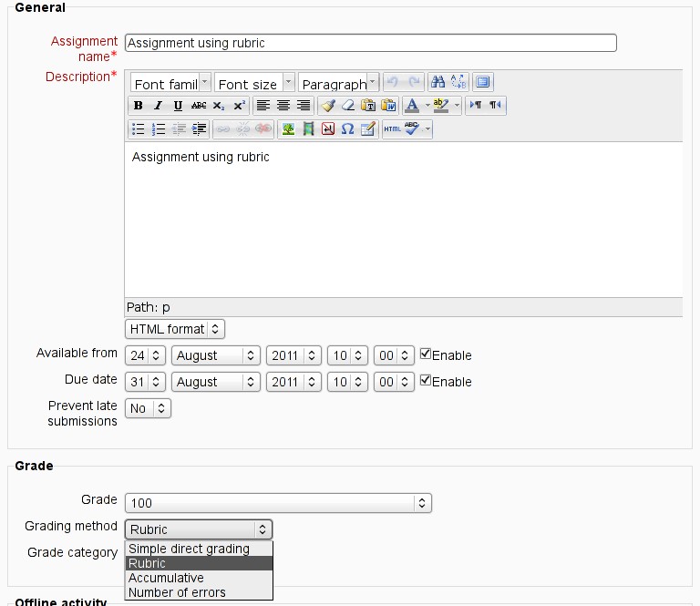Screen dimensions: 700x606
Task: Apply strikethrough formatting
Action: pos(198,106)
